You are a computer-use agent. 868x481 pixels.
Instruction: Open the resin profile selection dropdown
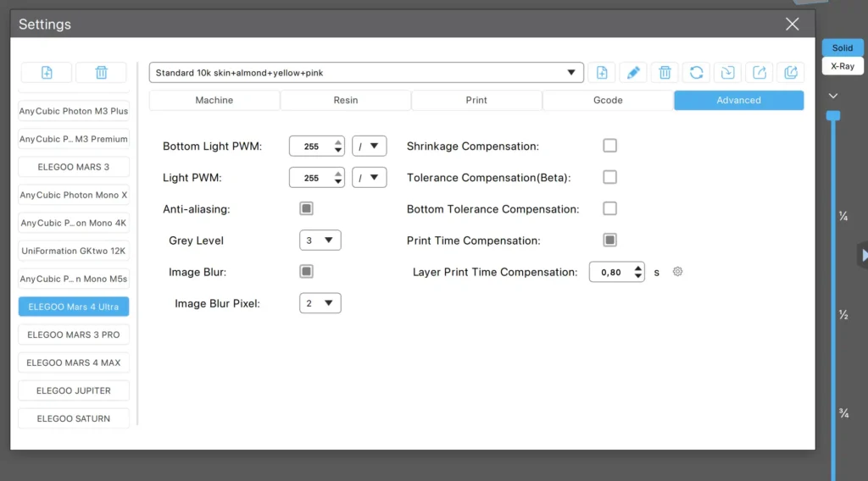[366, 73]
